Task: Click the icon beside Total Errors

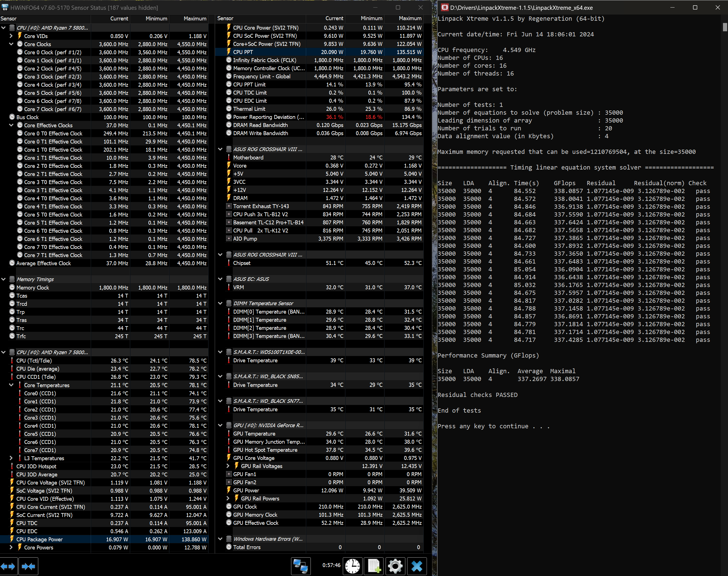Action: click(229, 547)
